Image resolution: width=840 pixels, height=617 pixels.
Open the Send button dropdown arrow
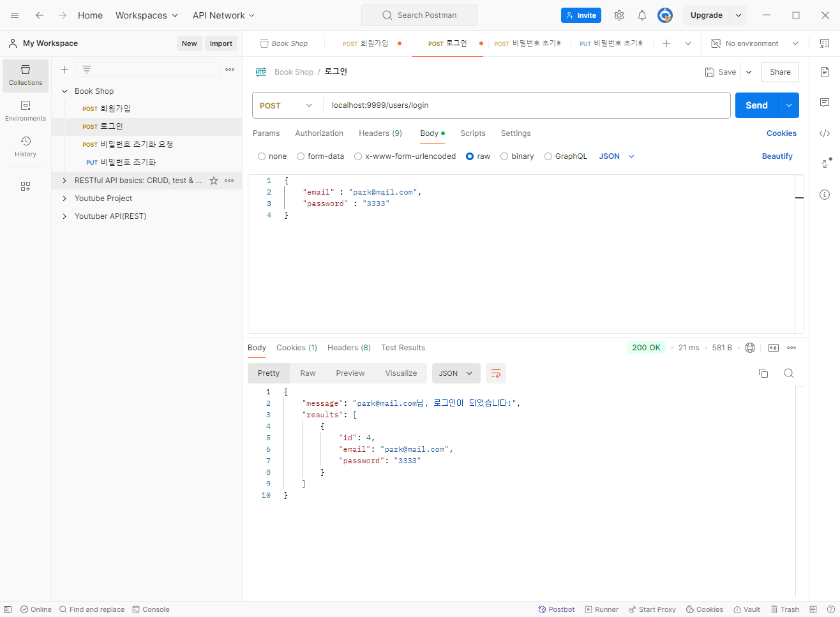(x=789, y=105)
